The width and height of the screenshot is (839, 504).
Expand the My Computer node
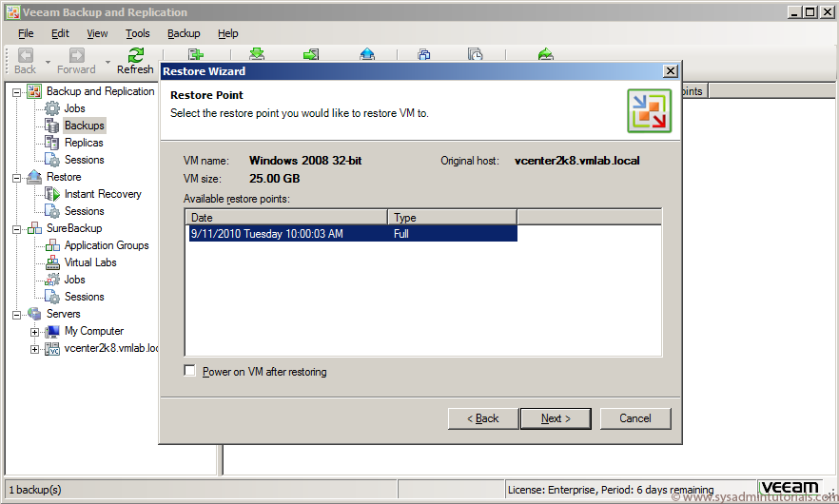coord(34,332)
